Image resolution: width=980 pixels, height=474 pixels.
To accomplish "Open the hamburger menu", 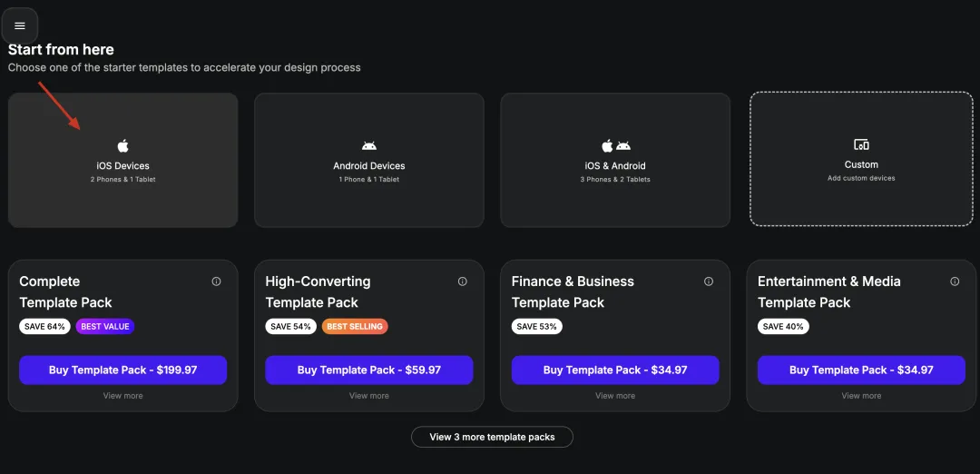I will click(x=20, y=25).
